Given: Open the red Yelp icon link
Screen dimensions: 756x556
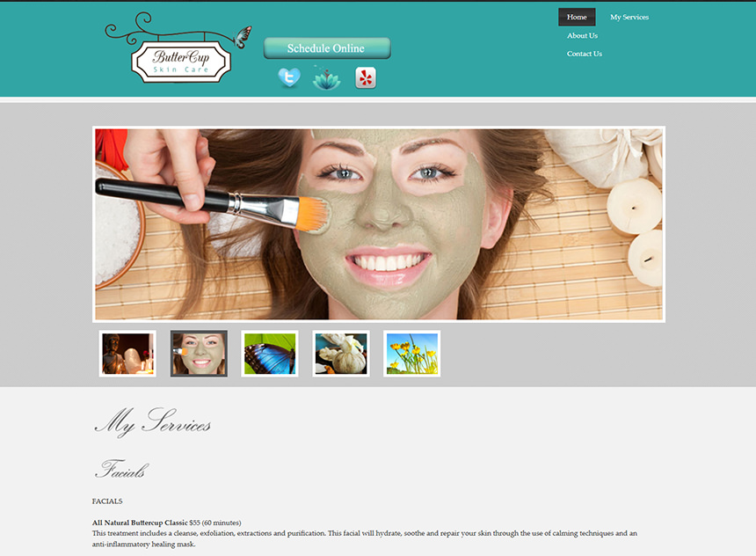Looking at the screenshot, I should (366, 78).
